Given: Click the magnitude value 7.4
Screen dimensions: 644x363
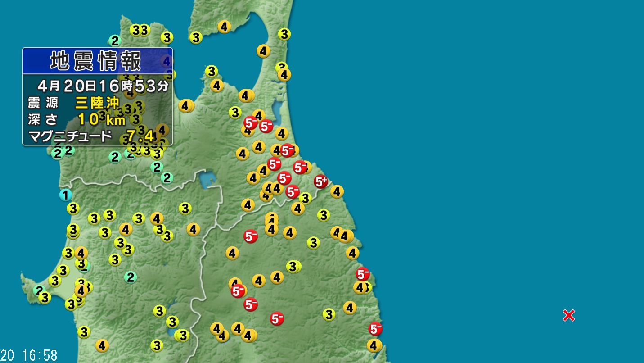Looking at the screenshot, I should coord(140,136).
